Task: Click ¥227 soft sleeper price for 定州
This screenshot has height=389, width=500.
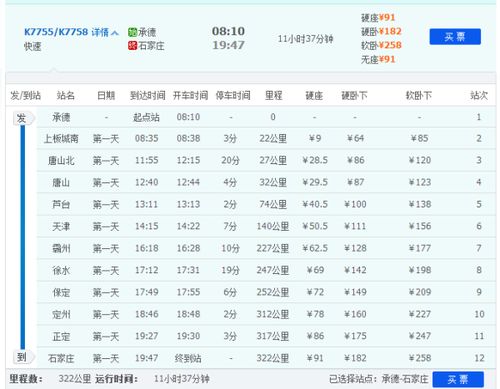Action: click(x=420, y=314)
